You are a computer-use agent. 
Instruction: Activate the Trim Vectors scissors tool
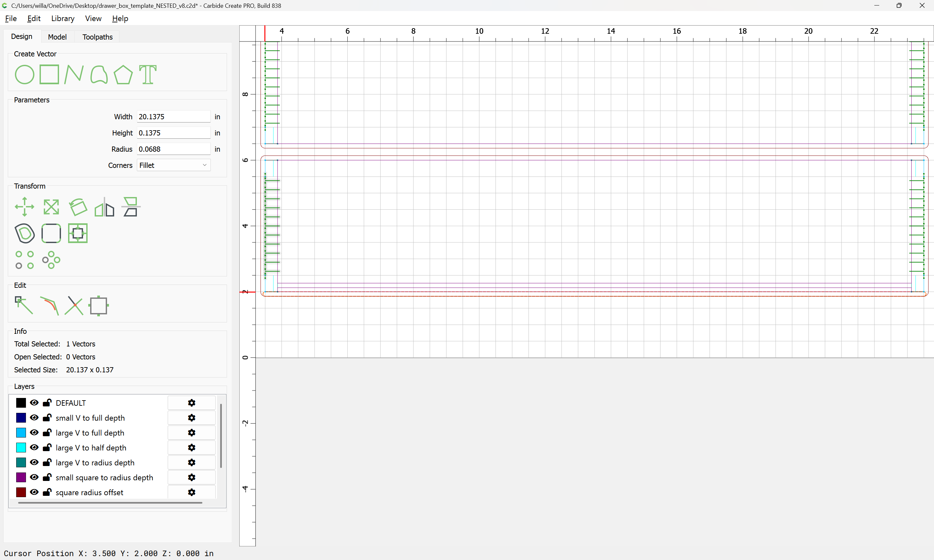coord(74,305)
